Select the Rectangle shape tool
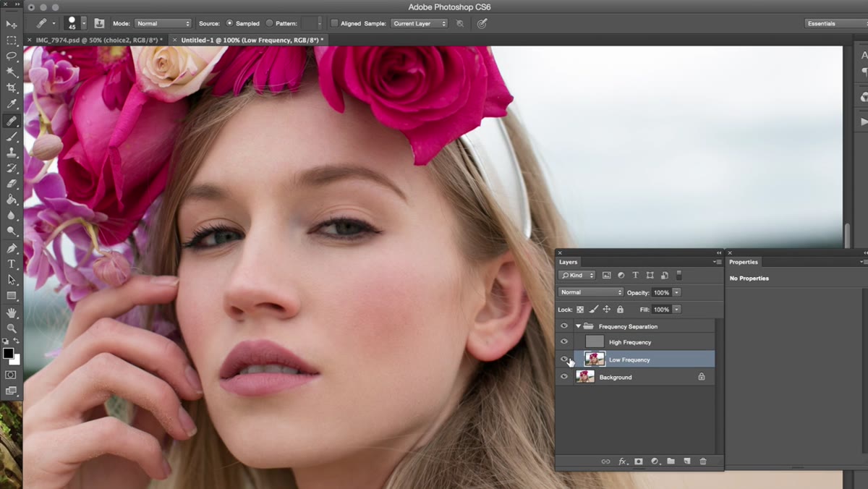868x489 pixels. point(12,296)
